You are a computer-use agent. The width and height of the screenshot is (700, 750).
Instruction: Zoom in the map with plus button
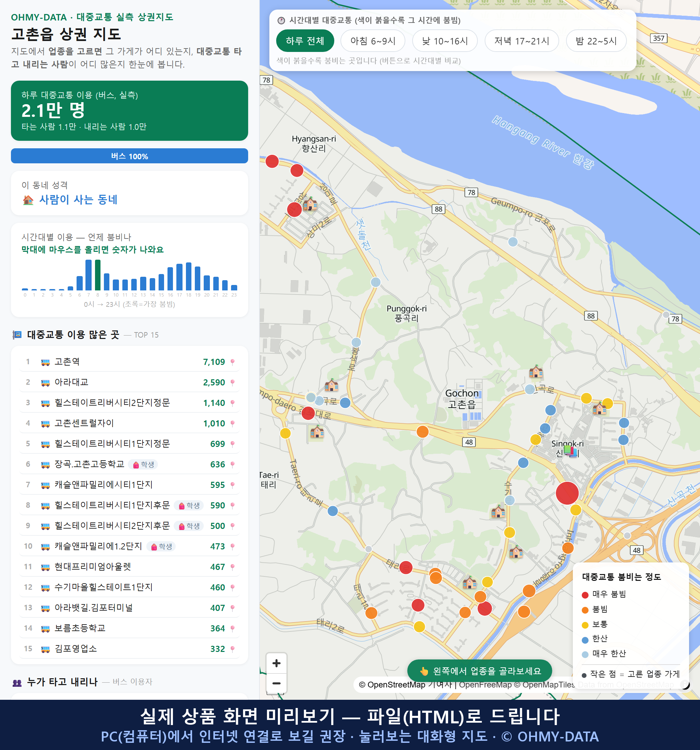tap(276, 663)
